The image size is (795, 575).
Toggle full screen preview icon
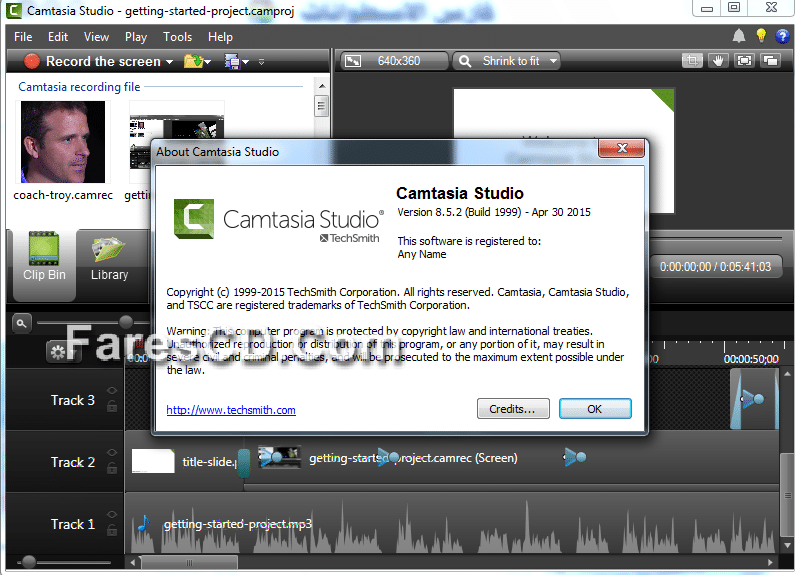tap(744, 61)
